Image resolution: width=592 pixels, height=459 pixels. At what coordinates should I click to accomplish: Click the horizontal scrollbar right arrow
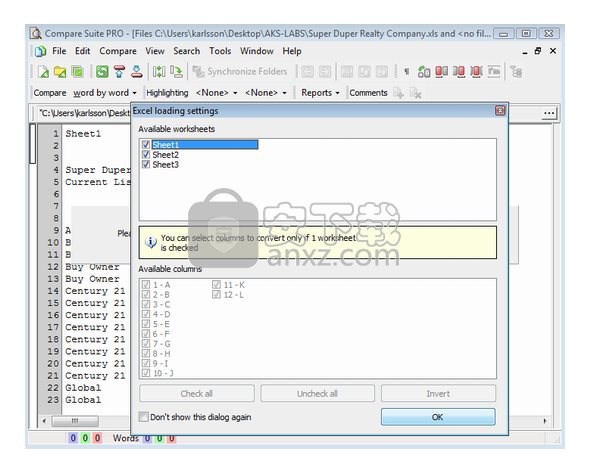(545, 421)
